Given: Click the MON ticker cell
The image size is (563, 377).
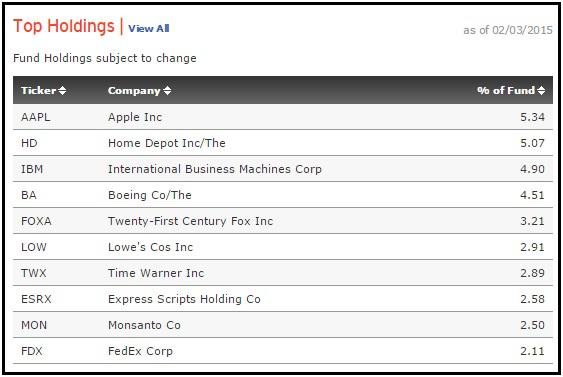Looking at the screenshot, I should [34, 325].
